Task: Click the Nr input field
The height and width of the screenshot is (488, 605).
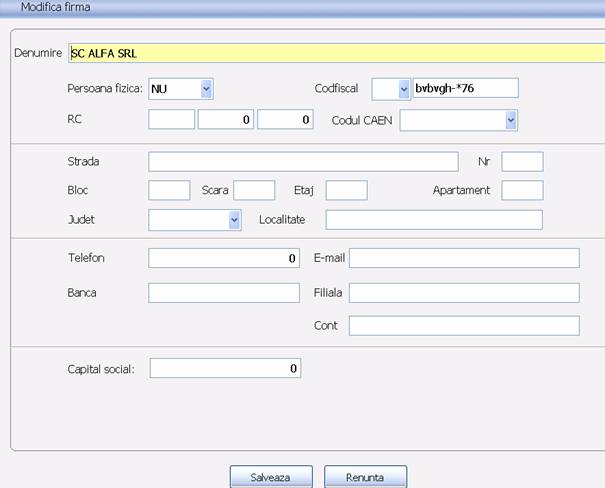Action: (522, 162)
